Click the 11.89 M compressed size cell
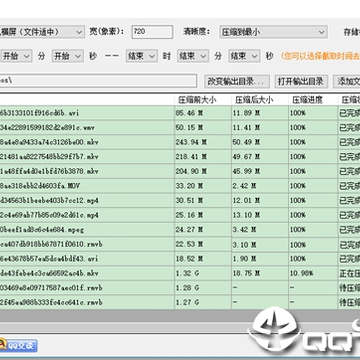 pos(260,113)
